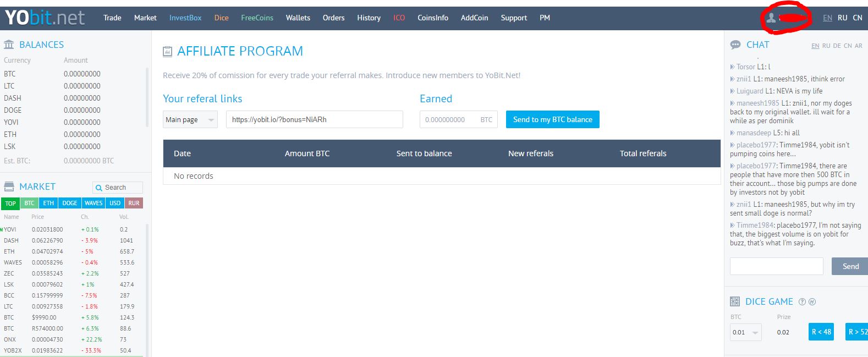The height and width of the screenshot is (357, 868).
Task: Open Support page
Action: (514, 18)
